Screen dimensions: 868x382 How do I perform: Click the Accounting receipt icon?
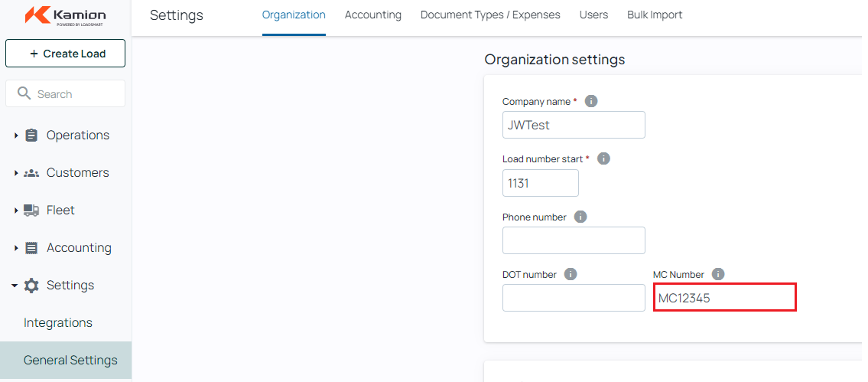coord(31,248)
